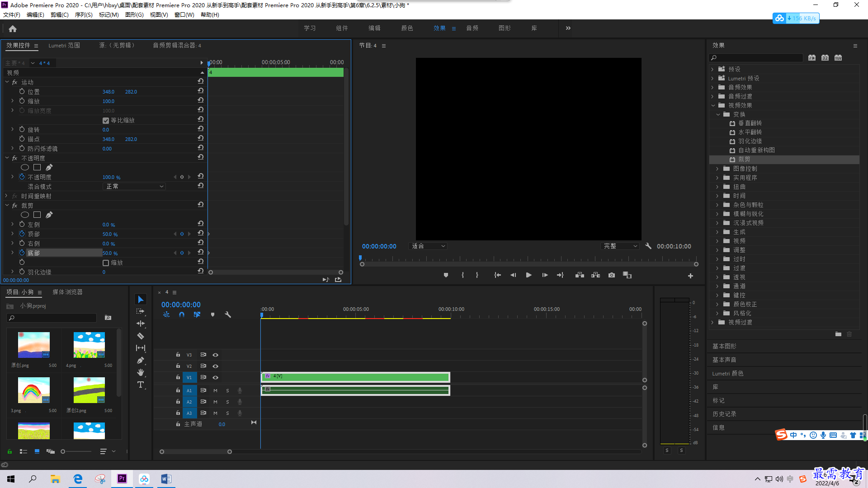Screen dimensions: 868x488
Task: Open the zoom level Fit dropdown
Action: pos(428,246)
